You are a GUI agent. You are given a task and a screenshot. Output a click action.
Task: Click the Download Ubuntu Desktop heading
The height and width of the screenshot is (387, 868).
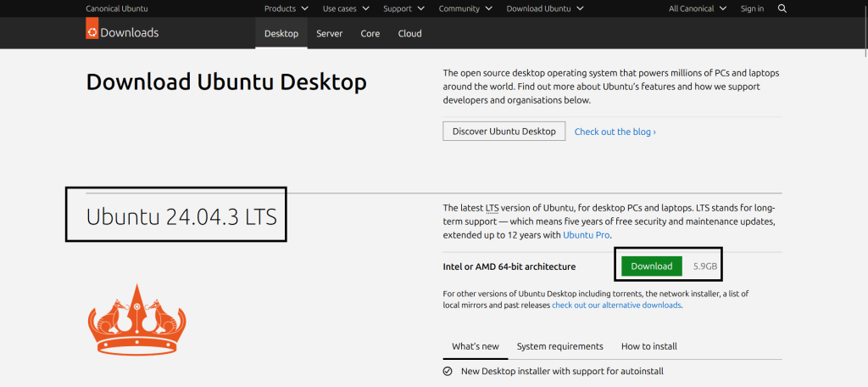click(226, 82)
